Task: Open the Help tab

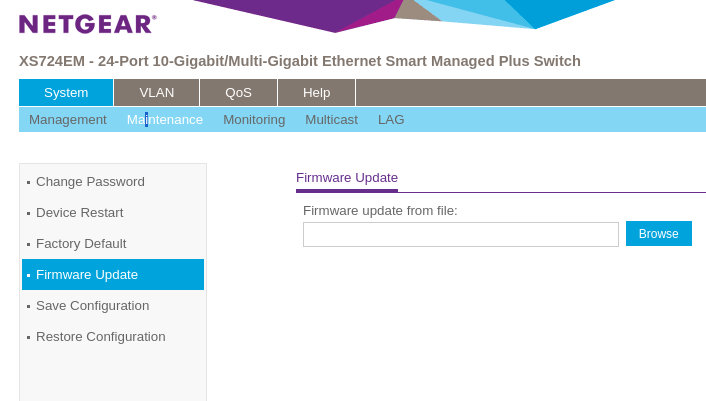Action: pyautogui.click(x=317, y=93)
